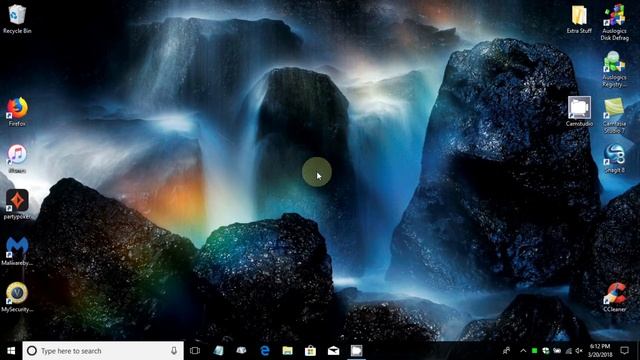Select the Auslogics Disk Defrag shortcut

click(614, 22)
